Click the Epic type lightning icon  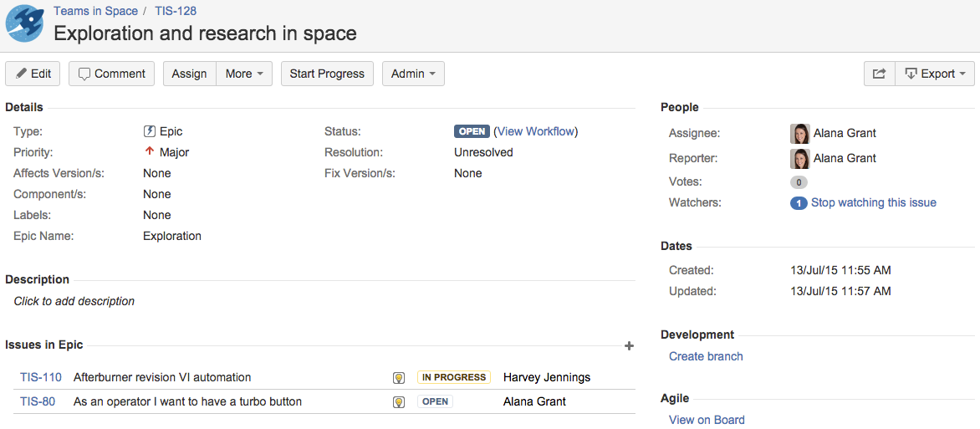(150, 131)
